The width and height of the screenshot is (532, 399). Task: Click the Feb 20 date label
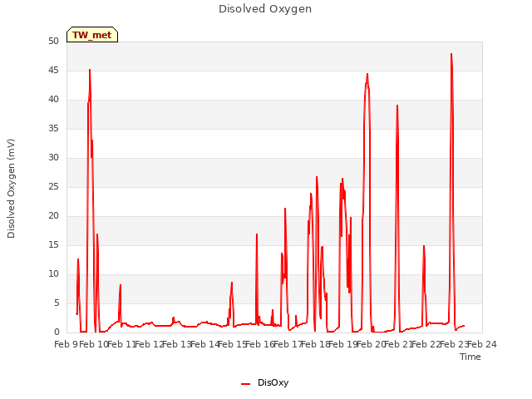(x=371, y=345)
